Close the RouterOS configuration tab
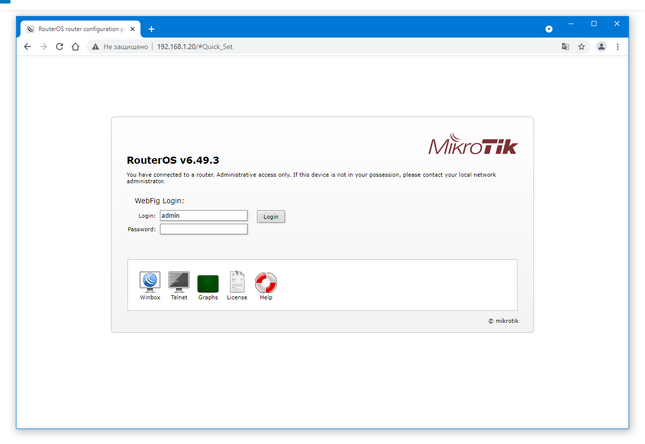 pyautogui.click(x=132, y=29)
